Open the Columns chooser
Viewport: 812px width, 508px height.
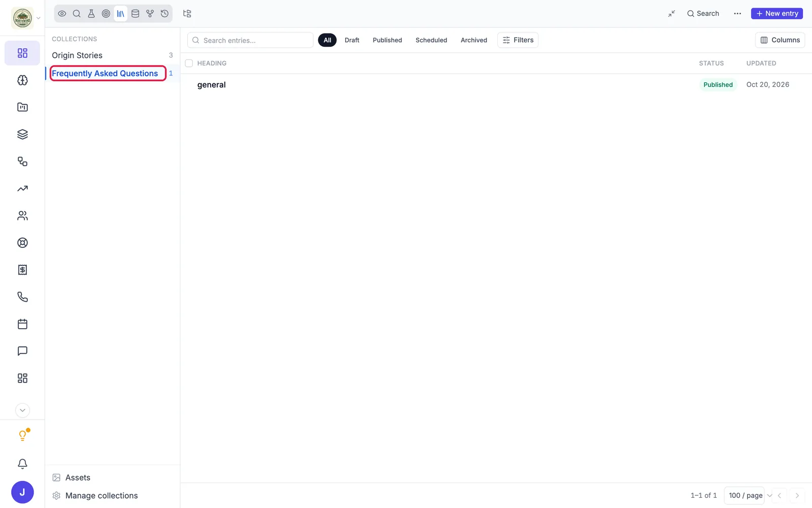780,40
